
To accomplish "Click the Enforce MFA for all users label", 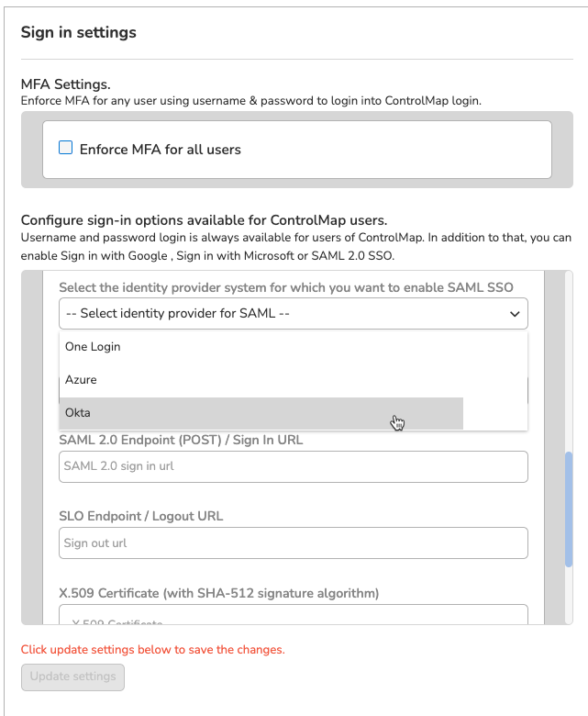I will [x=161, y=150].
